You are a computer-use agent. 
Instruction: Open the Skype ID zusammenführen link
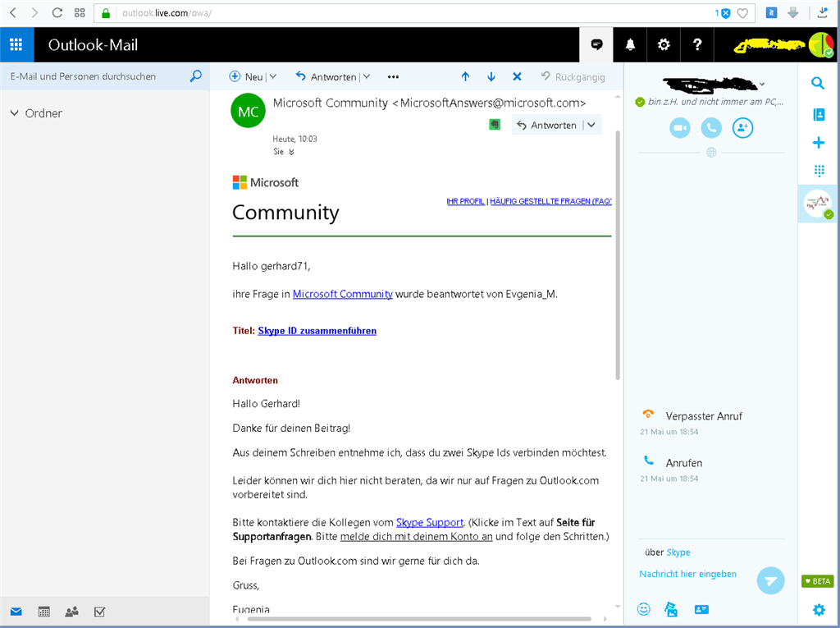tap(317, 331)
